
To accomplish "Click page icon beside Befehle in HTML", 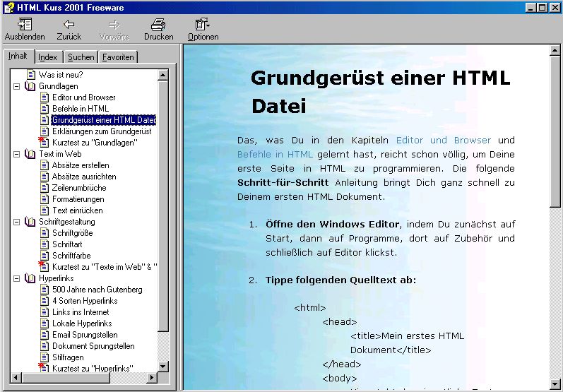I will click(45, 109).
